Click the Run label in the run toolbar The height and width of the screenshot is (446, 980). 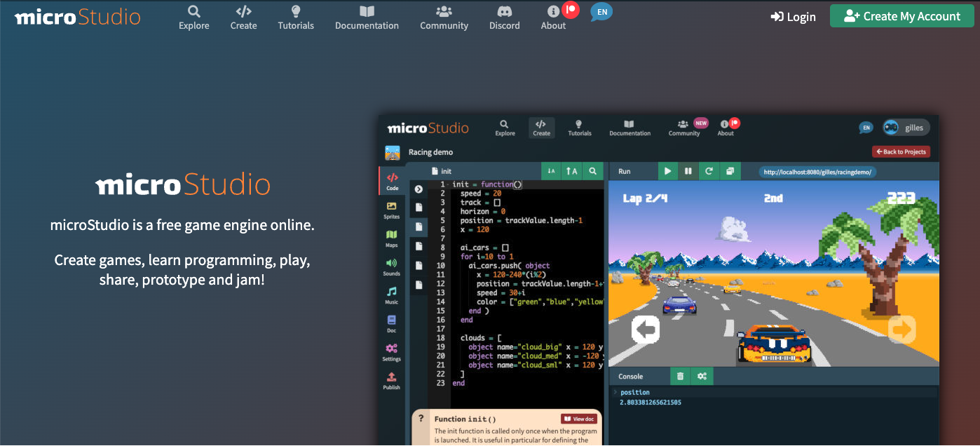[x=625, y=171]
